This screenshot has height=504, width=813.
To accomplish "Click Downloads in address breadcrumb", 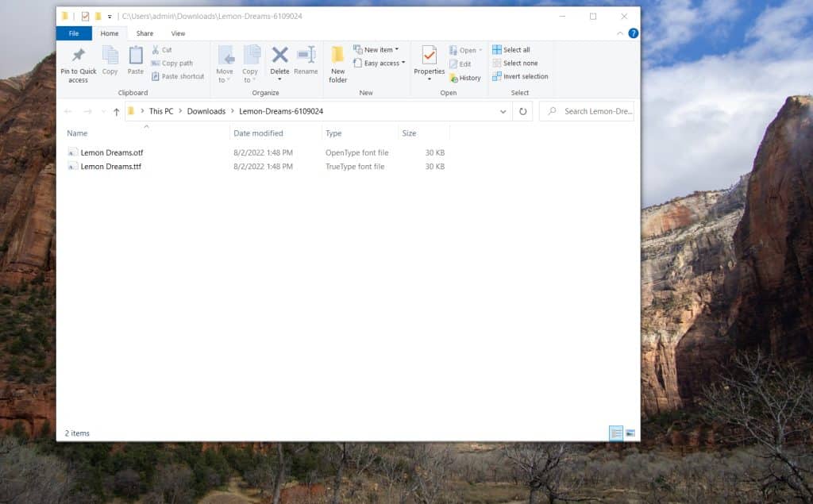I will pos(206,111).
